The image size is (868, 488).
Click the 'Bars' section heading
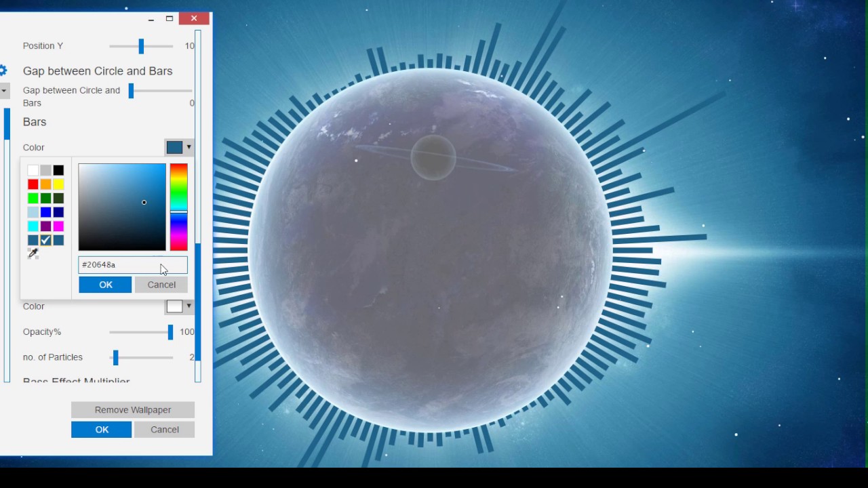pyautogui.click(x=35, y=122)
